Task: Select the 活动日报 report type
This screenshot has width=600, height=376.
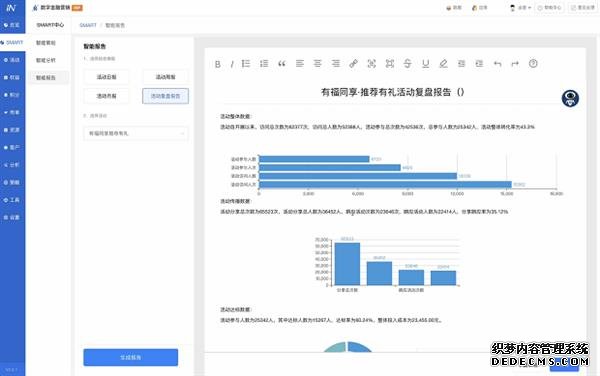Action: pyautogui.click(x=106, y=77)
